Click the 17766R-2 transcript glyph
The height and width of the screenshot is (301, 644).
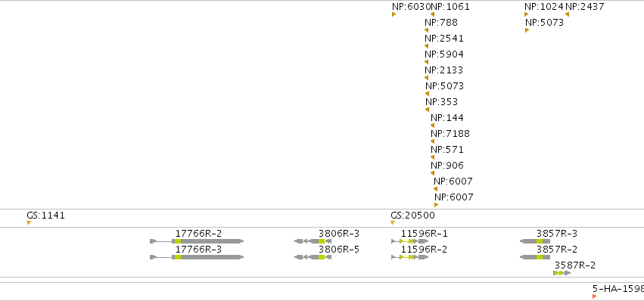point(197,241)
